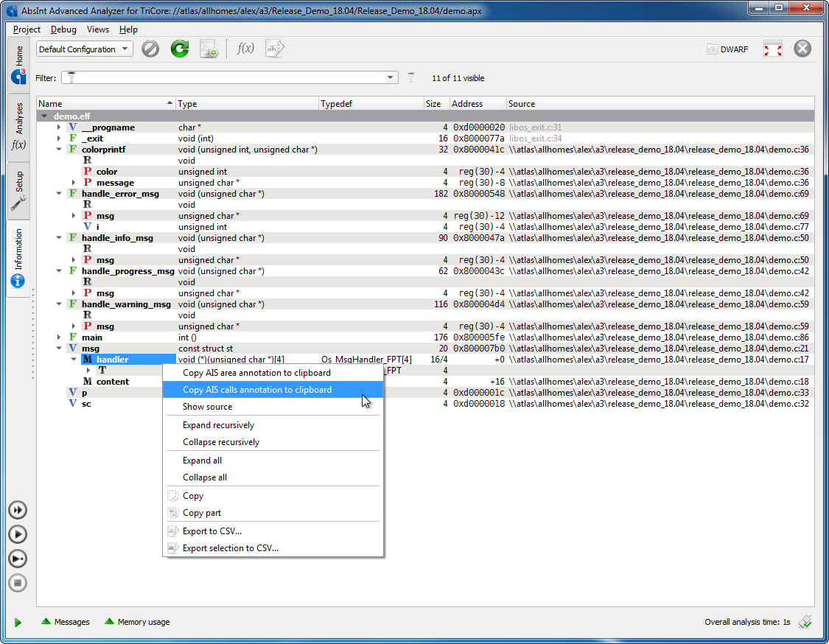Screen dimensions: 829x644
Task: Select the sc variable row
Action: tap(425, 404)
